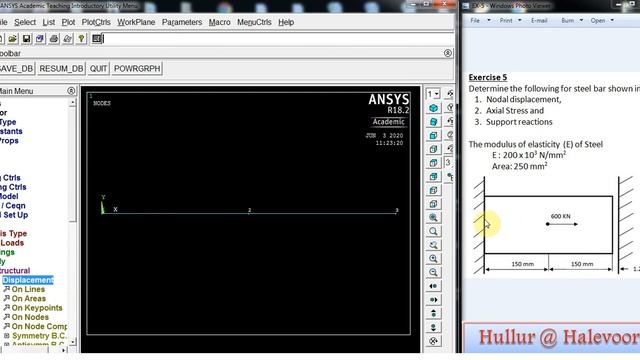Set the oblique view icon
The image size is (640, 360).
pos(433,122)
